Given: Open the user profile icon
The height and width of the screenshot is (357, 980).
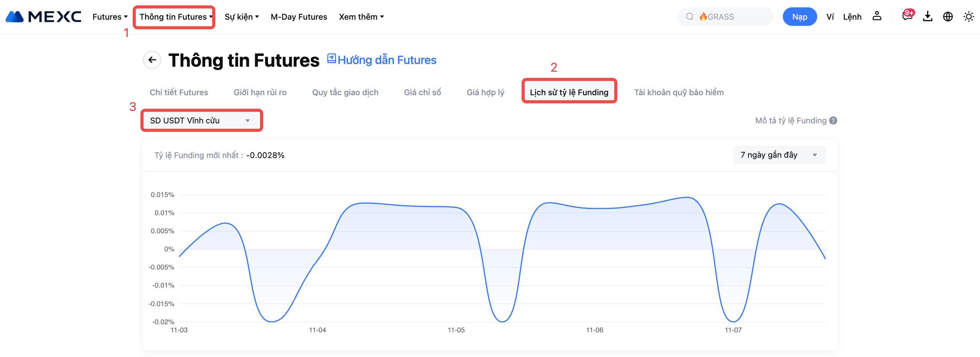Looking at the screenshot, I should 877,16.
